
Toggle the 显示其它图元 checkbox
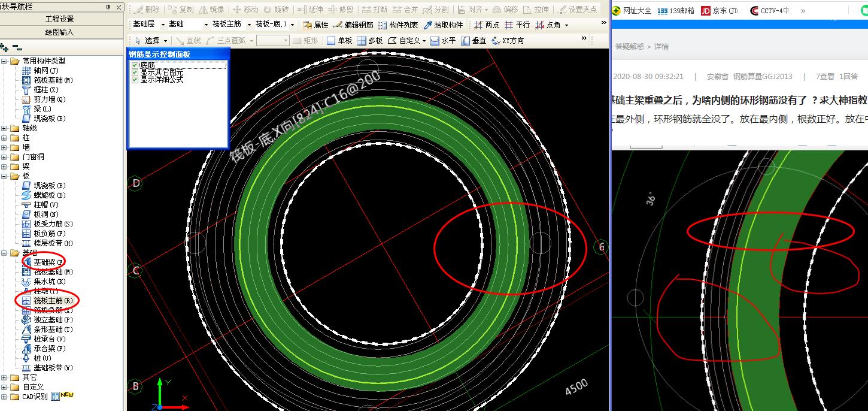click(135, 72)
